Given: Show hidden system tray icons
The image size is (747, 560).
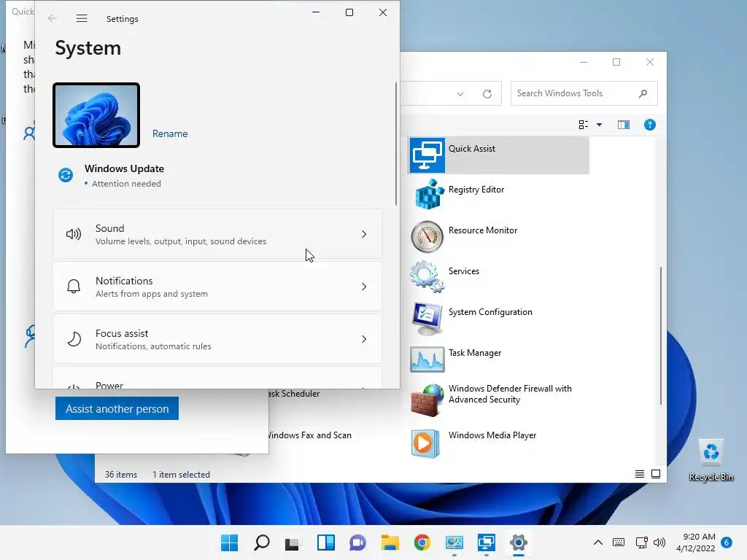Looking at the screenshot, I should coord(598,542).
